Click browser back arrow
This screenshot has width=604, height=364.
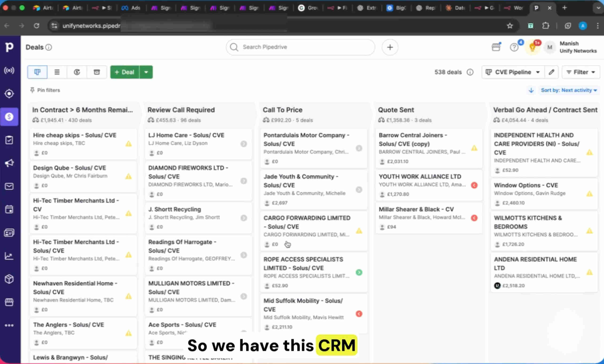point(7,26)
